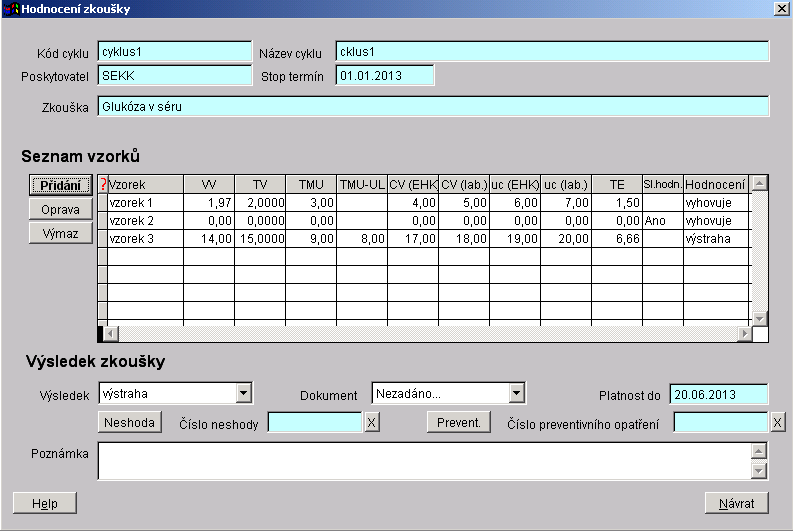Viewport: 793px width, 531px height.
Task: Open Neshoda nonconformity button
Action: pyautogui.click(x=130, y=423)
